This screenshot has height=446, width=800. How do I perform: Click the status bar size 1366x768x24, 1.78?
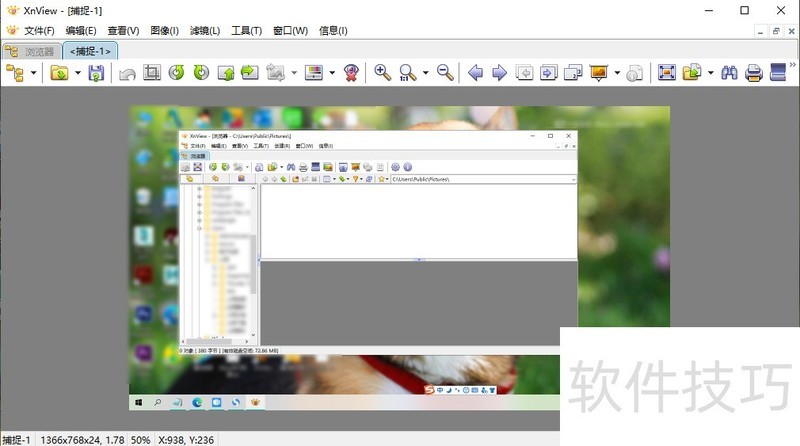[x=82, y=440]
